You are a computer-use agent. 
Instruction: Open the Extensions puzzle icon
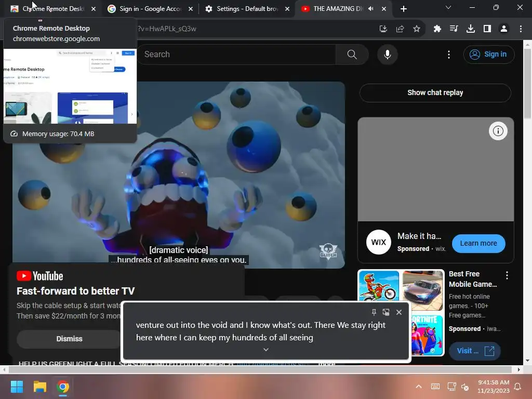tap(437, 29)
